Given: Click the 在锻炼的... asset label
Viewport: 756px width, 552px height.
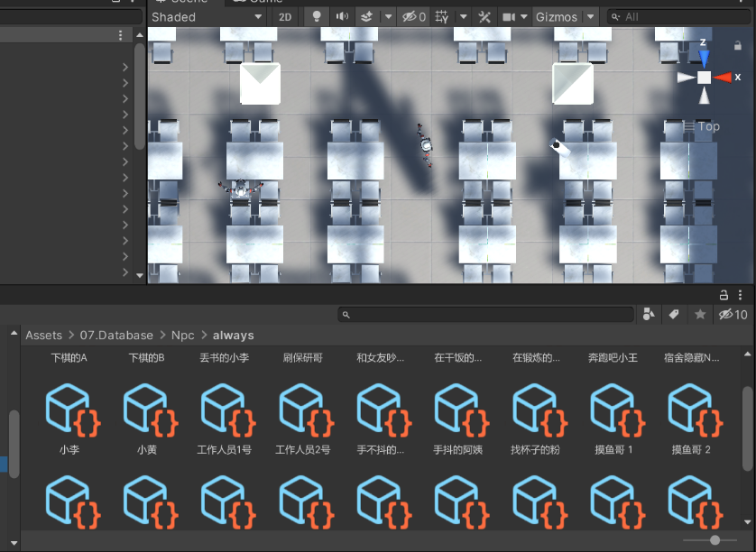Looking at the screenshot, I should click(x=536, y=358).
